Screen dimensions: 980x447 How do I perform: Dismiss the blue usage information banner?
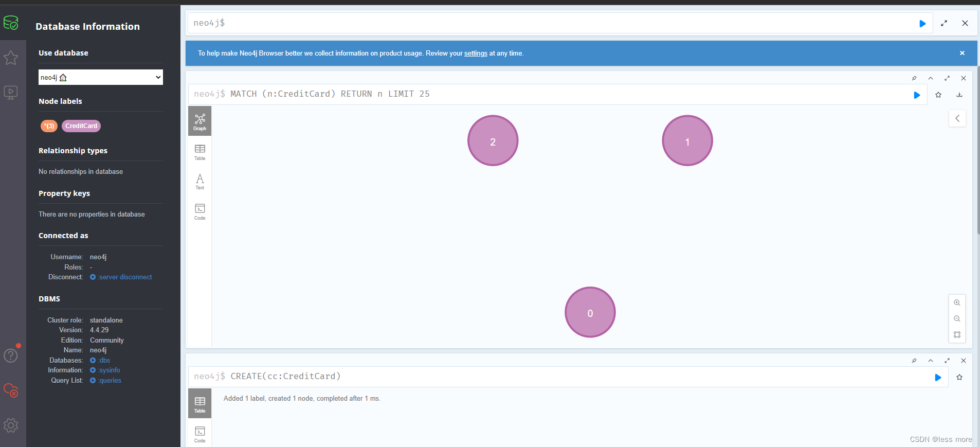pyautogui.click(x=962, y=53)
